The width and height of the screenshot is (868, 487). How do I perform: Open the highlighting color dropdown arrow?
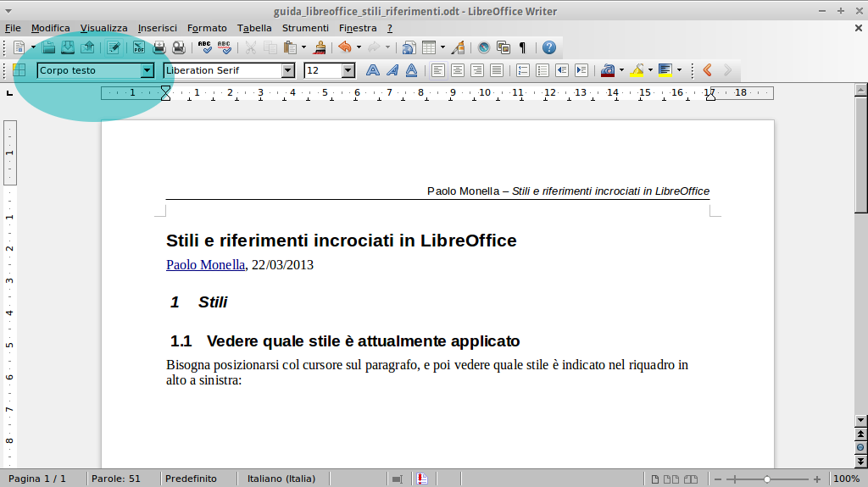tap(650, 70)
